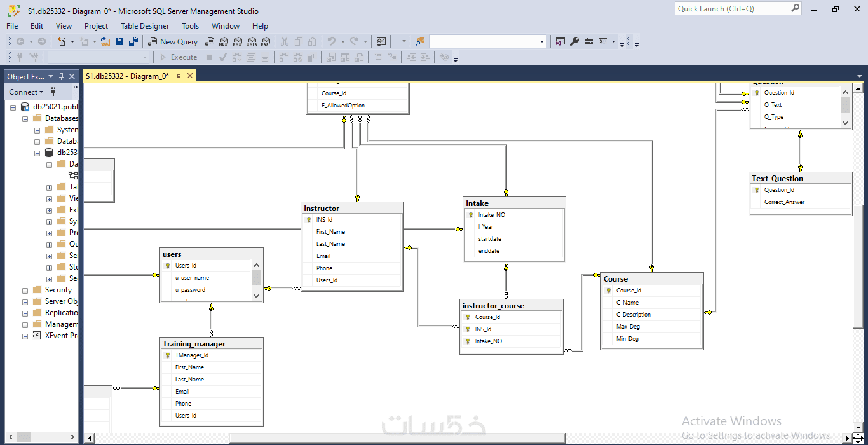This screenshot has width=868, height=445.
Task: Click the Activity Monitor icon
Action: pyautogui.click(x=381, y=41)
